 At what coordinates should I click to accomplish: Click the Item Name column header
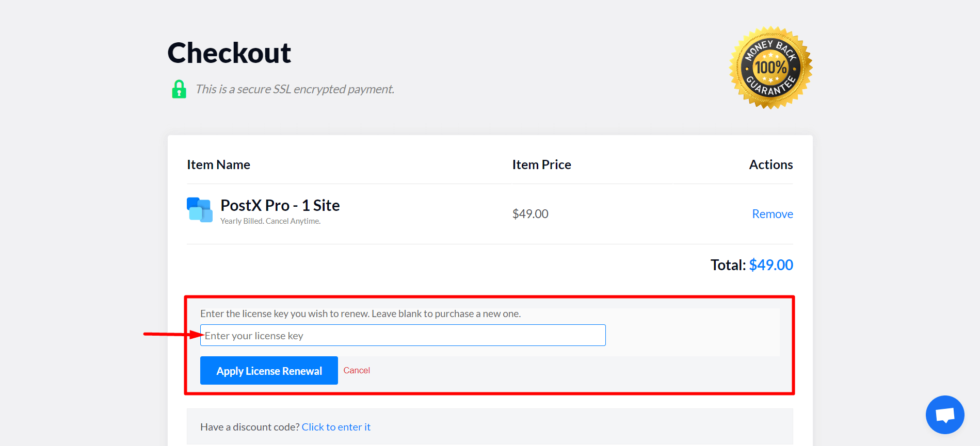coord(218,164)
